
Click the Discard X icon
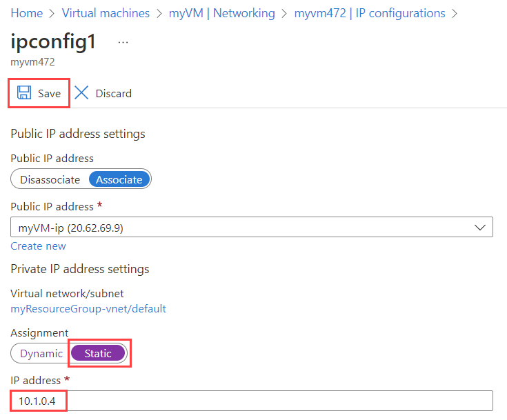pos(82,93)
